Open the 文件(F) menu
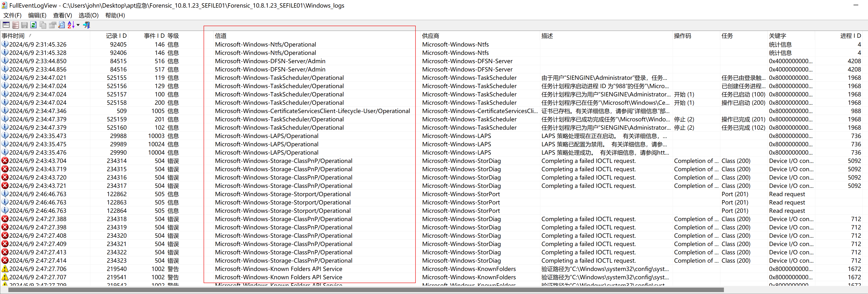The width and height of the screenshot is (868, 294). 13,15
